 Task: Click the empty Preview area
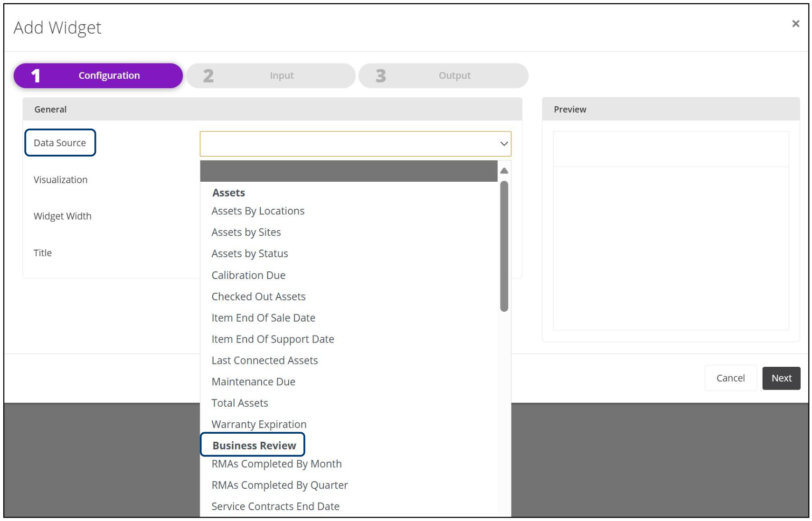(670, 231)
